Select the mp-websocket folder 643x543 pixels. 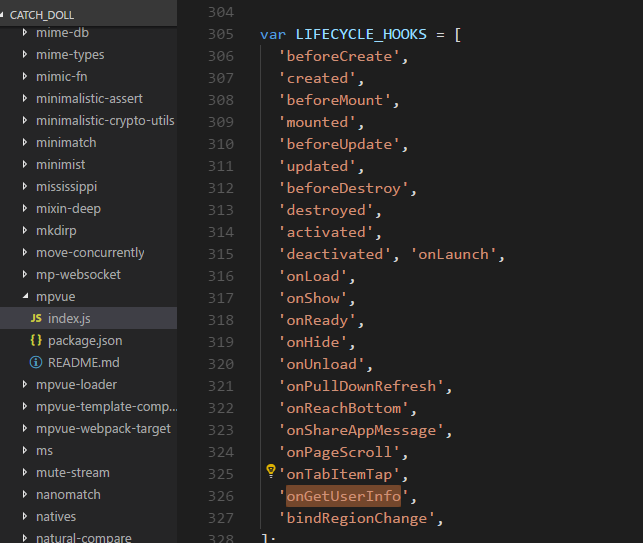coord(79,274)
